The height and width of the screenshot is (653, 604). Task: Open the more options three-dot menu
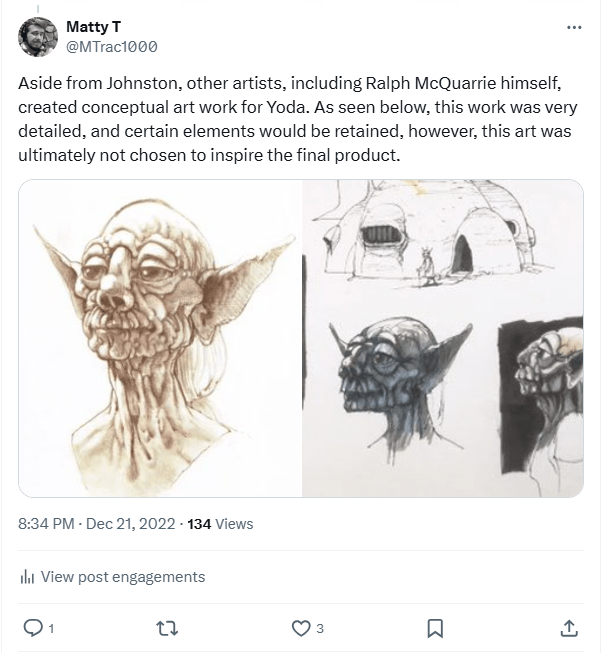coord(573,28)
